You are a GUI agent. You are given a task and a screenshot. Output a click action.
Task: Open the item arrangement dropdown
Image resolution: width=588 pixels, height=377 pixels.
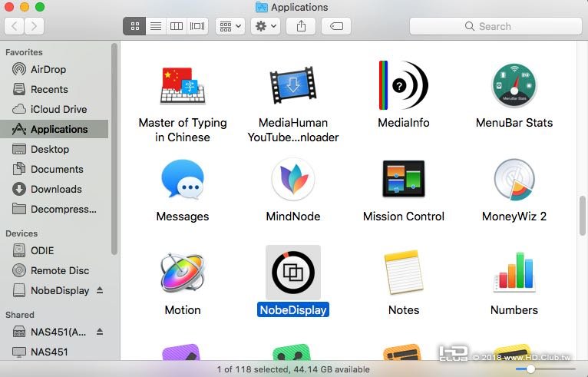point(230,26)
